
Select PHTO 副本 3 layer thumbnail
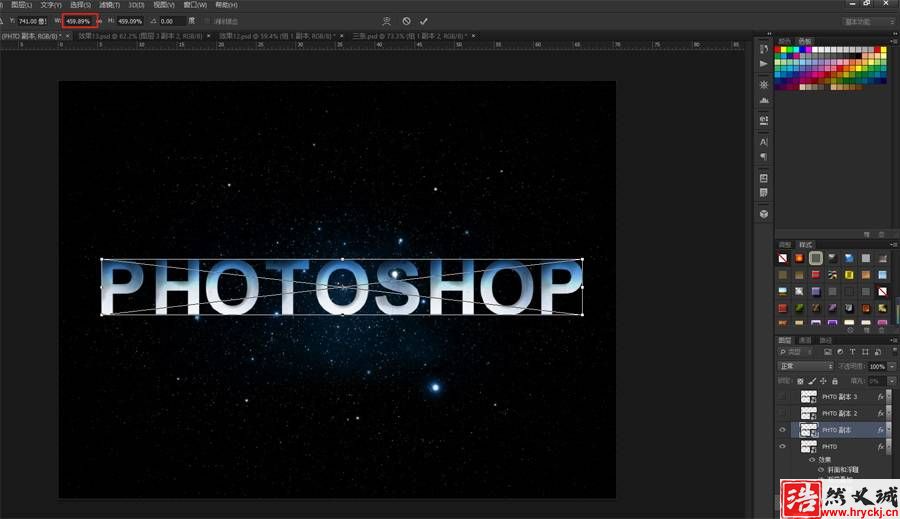pyautogui.click(x=809, y=397)
